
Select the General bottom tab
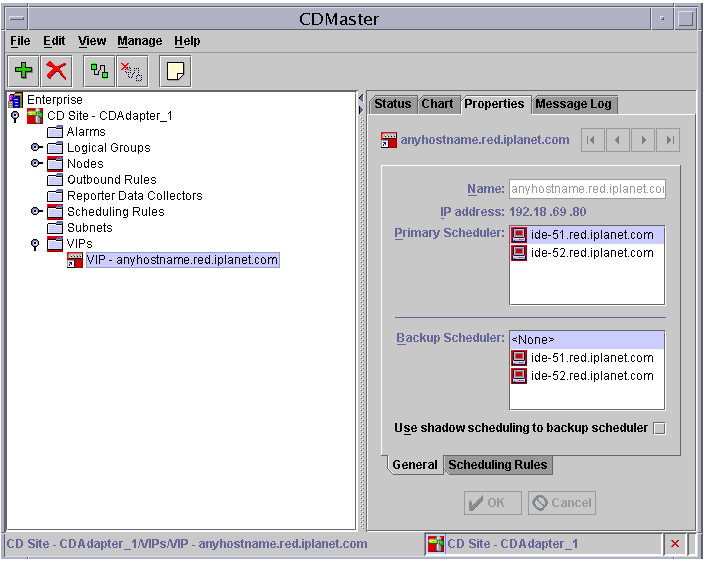pos(415,465)
